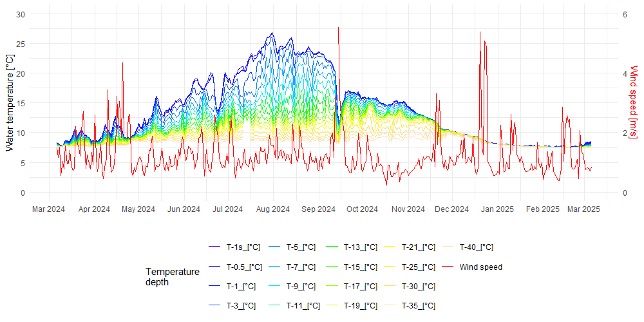Click the Mar 2024 x-axis tick label

coord(49,209)
